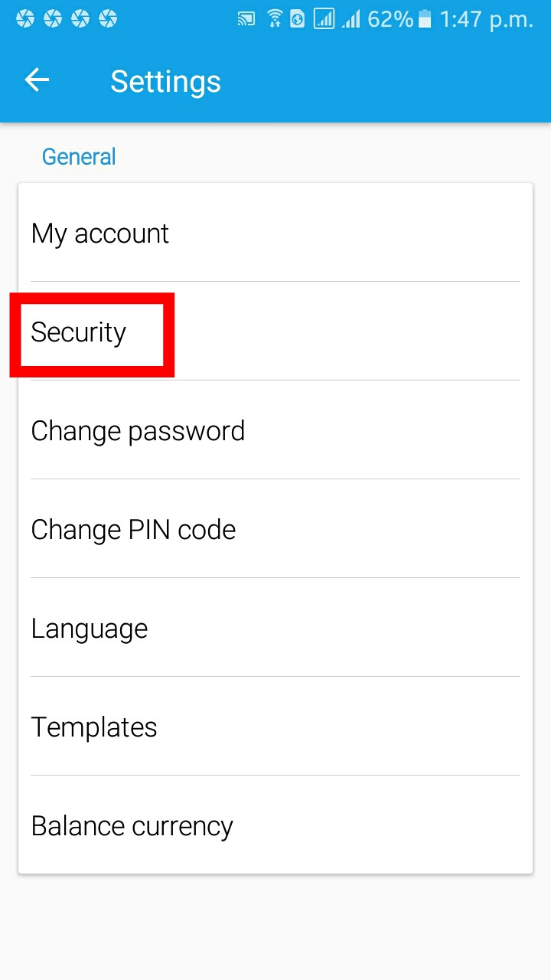The width and height of the screenshot is (551, 980).
Task: Open Templates
Action: click(x=94, y=727)
